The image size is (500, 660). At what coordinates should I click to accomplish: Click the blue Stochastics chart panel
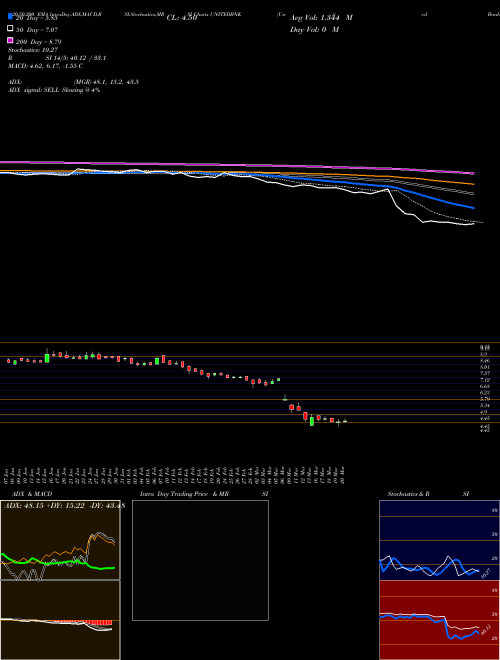[439, 540]
